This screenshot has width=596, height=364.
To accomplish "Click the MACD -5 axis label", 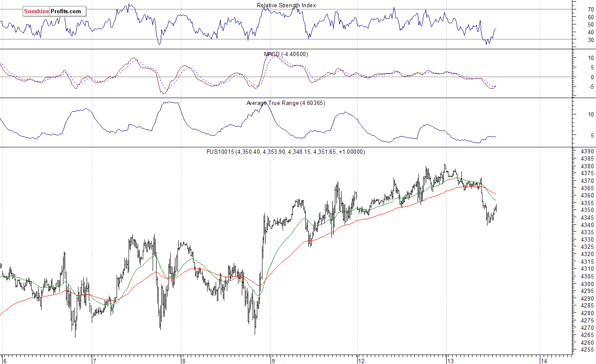I will pyautogui.click(x=591, y=87).
